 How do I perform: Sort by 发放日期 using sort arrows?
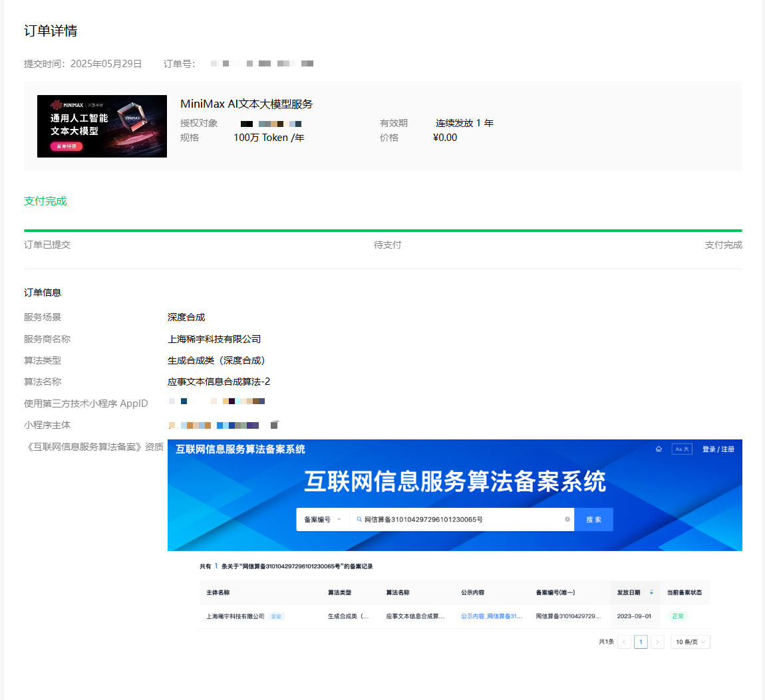coord(651,592)
